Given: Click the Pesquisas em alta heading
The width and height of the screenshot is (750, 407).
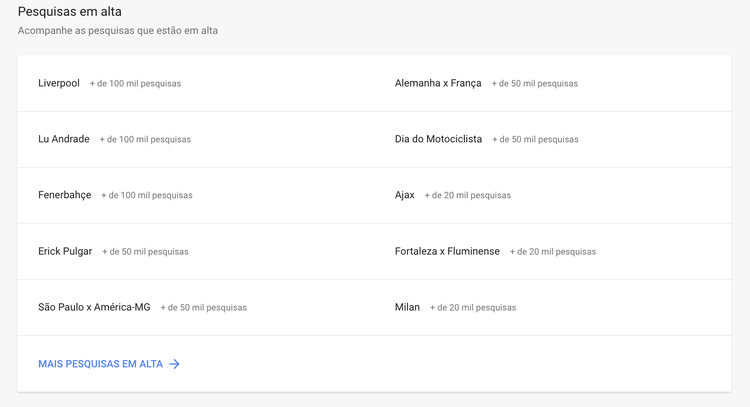Looking at the screenshot, I should [x=70, y=11].
